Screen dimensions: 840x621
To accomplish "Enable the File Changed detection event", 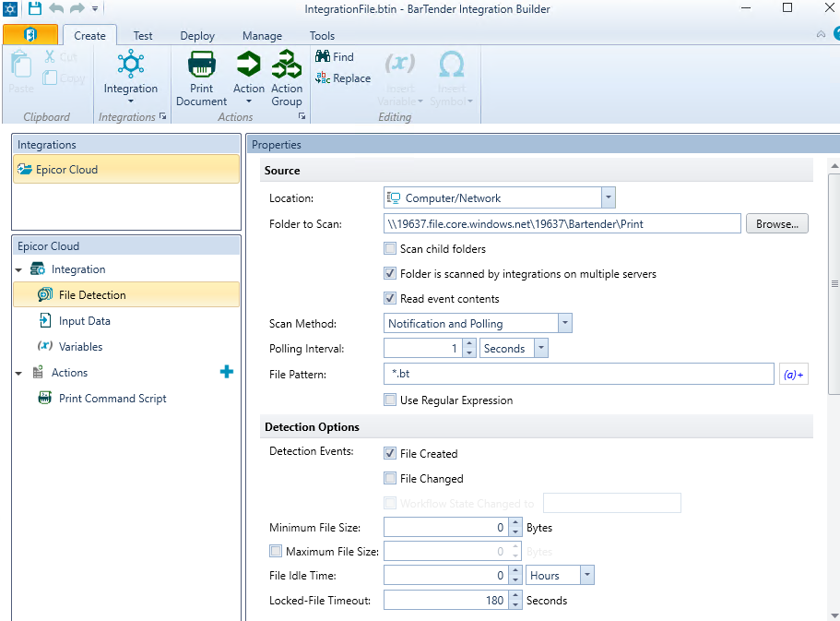I will coord(390,479).
